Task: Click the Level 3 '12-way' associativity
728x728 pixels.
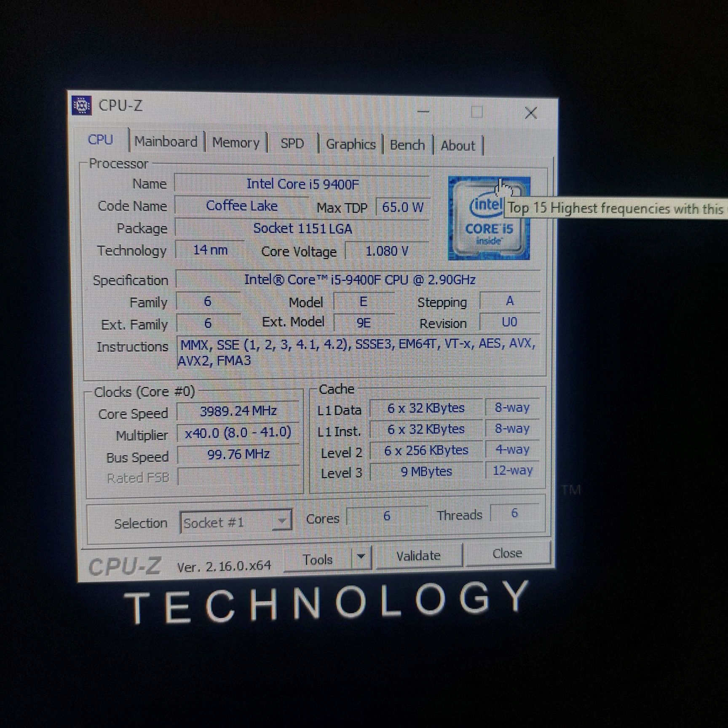Action: coord(513,470)
